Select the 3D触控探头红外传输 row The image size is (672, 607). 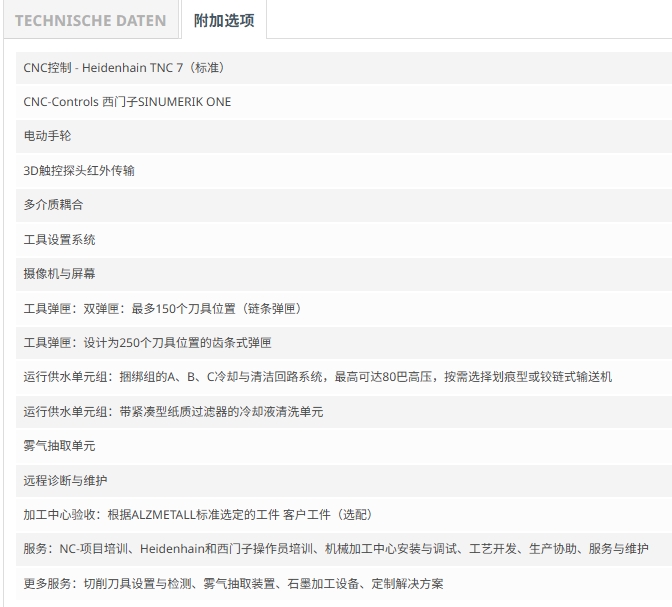pos(344,171)
